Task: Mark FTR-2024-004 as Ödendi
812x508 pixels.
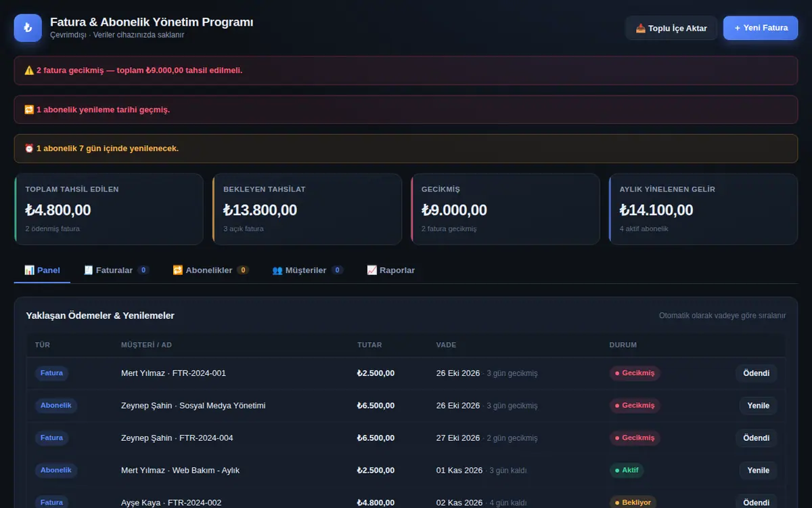Action: (x=756, y=438)
